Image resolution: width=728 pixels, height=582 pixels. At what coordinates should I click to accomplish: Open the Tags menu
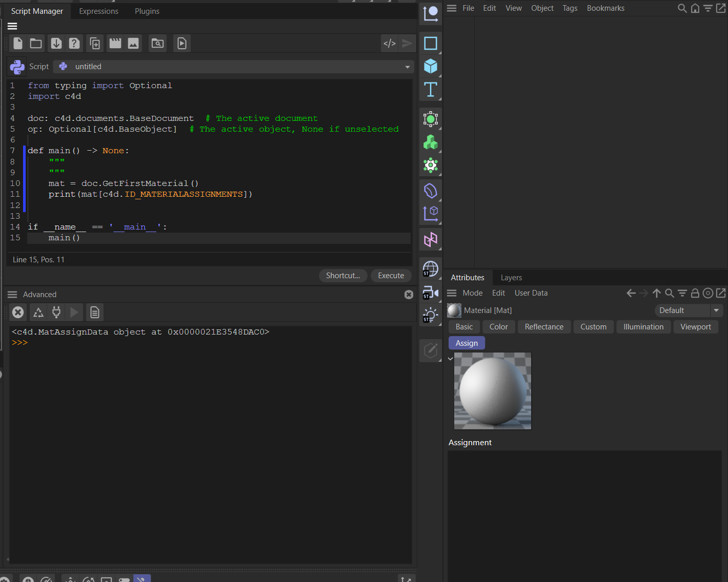(x=570, y=8)
